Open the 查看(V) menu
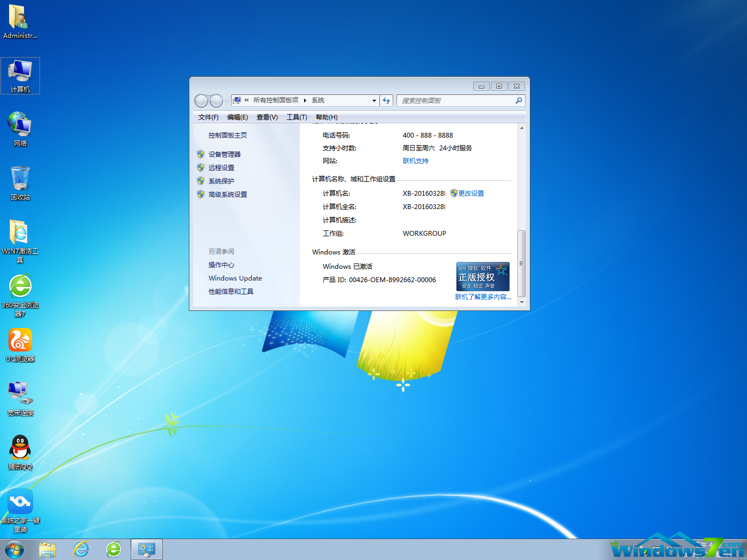Screen dimensions: 747x560 click(267, 117)
